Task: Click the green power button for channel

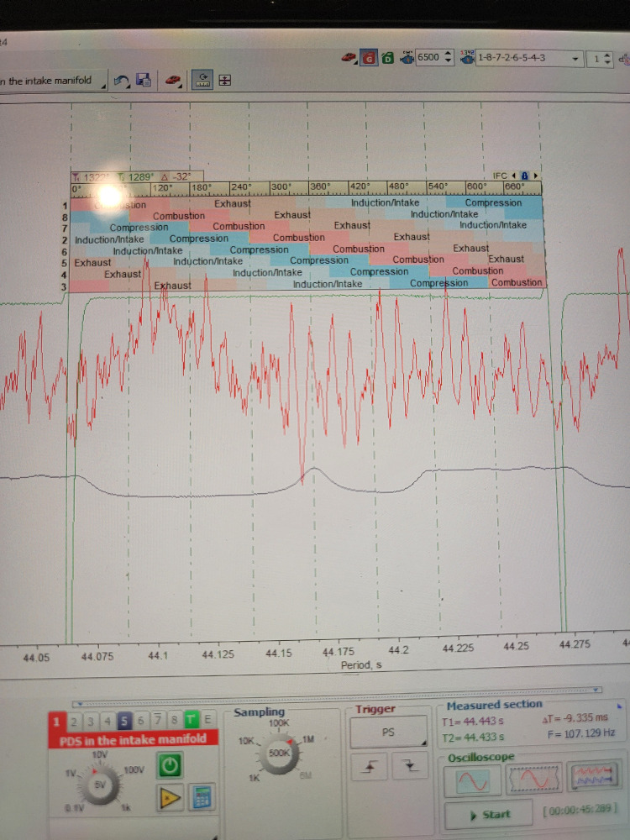Action: [171, 766]
